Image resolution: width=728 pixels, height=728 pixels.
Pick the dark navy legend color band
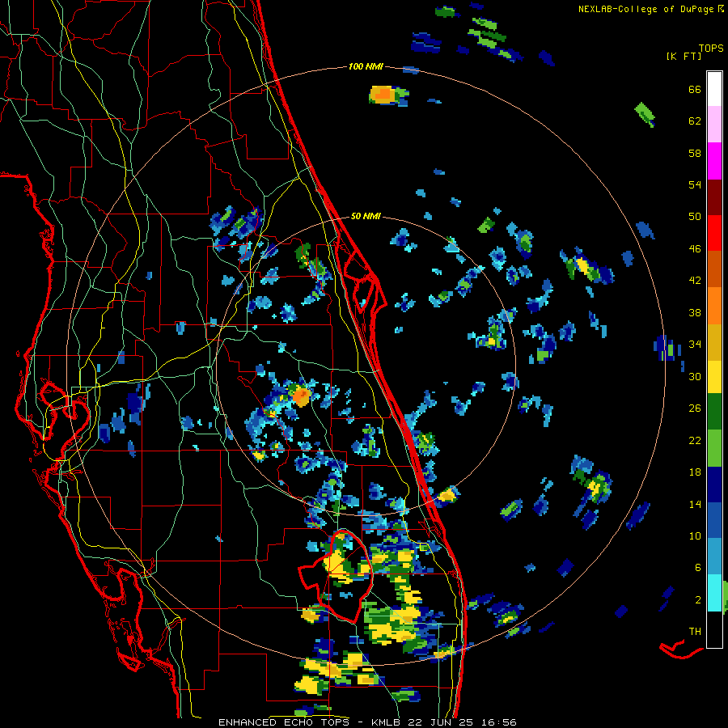714,485
